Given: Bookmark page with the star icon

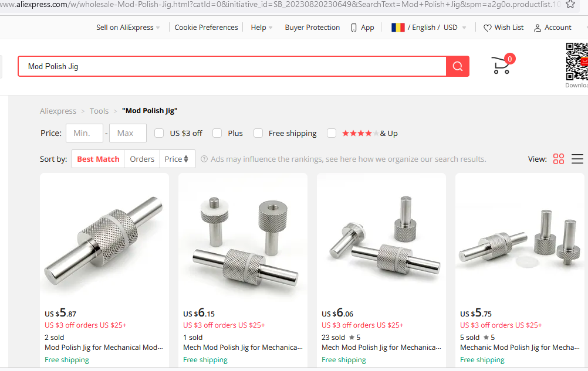Looking at the screenshot, I should point(570,4).
